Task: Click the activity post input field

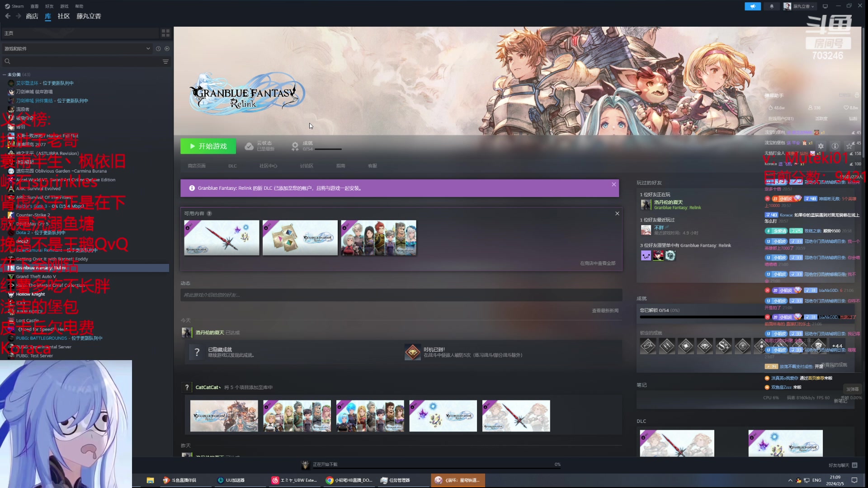Action: pos(401,295)
